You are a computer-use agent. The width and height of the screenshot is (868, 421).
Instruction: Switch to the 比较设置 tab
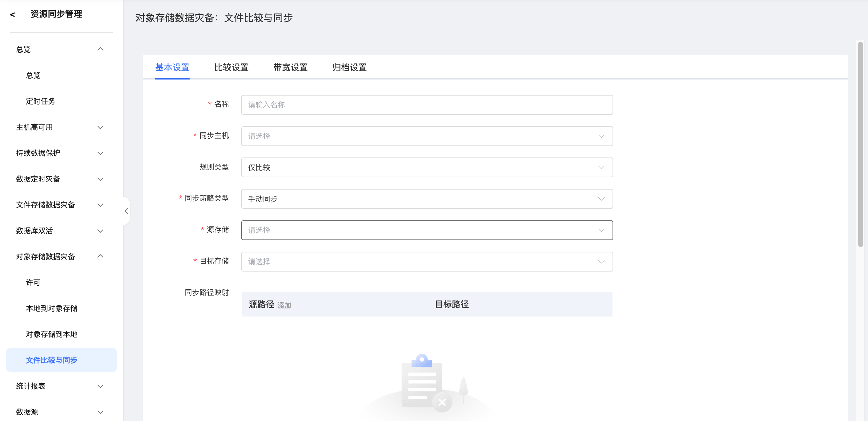tap(231, 67)
